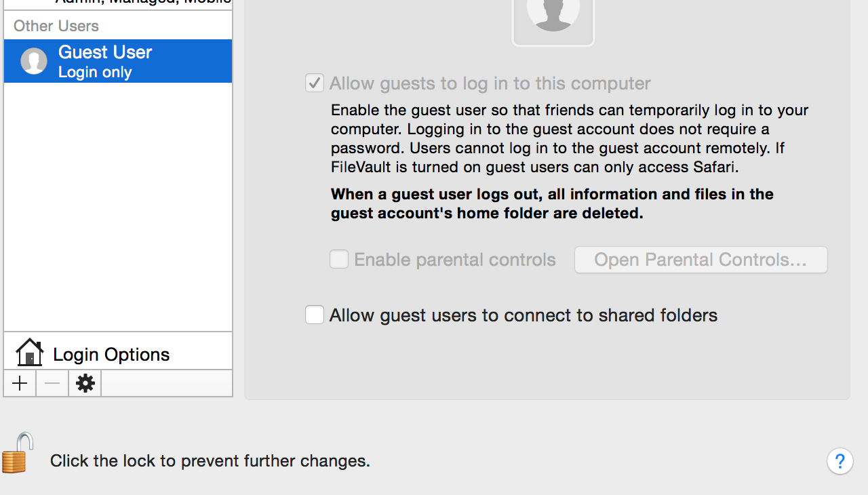Screen dimensions: 868x495
Task: Select the Guest User name in the user list
Action: [105, 52]
